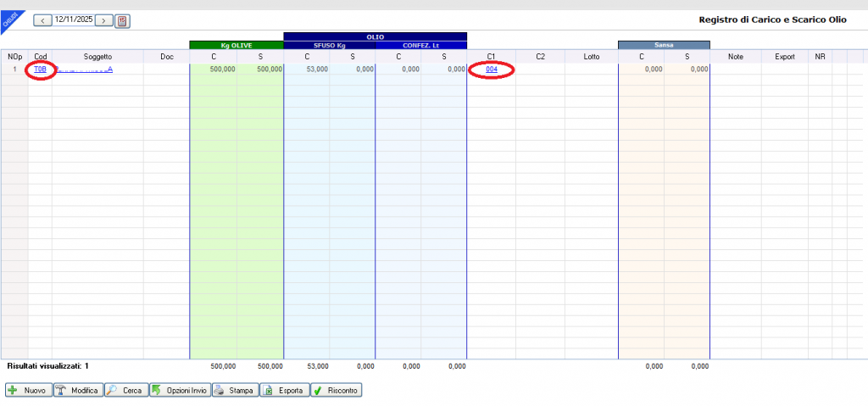Open the T0B code link
This screenshot has width=868, height=406.
41,70
